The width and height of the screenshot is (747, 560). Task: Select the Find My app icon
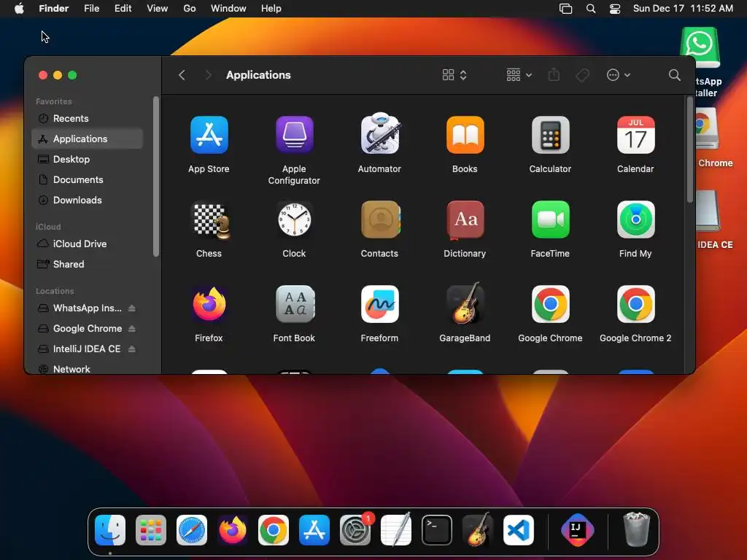tap(635, 219)
